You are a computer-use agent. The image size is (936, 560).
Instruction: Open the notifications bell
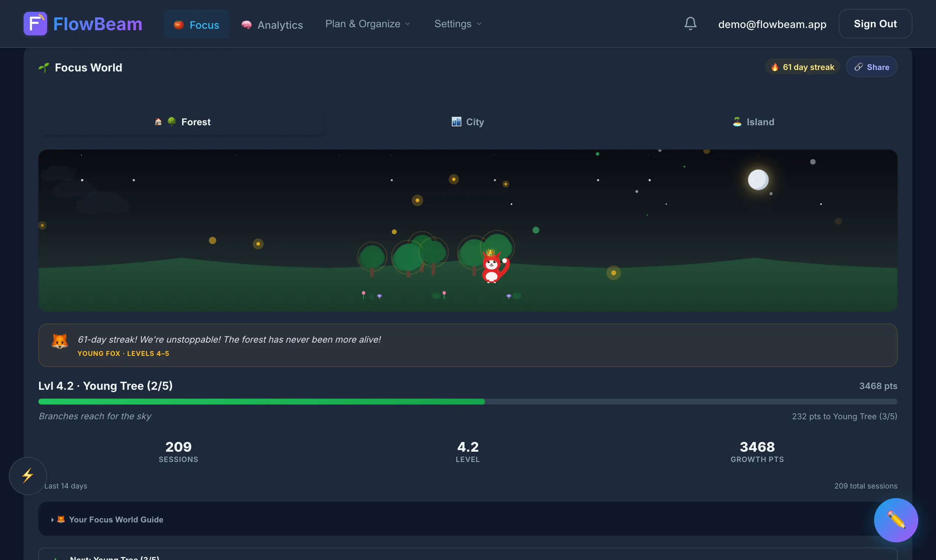tap(690, 24)
